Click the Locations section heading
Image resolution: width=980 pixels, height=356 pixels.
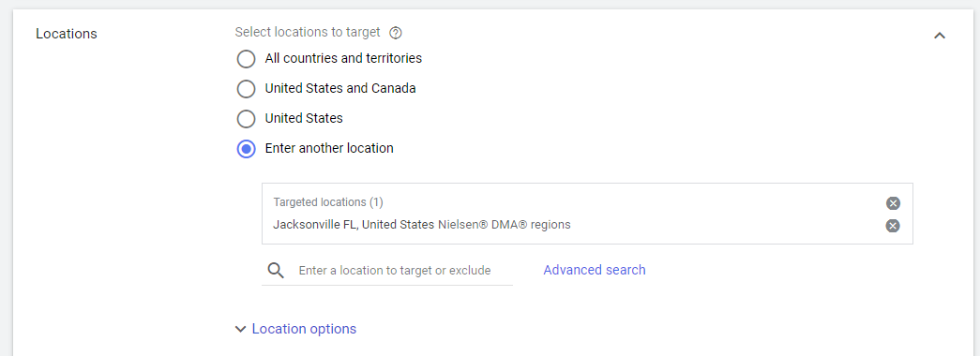pos(67,34)
